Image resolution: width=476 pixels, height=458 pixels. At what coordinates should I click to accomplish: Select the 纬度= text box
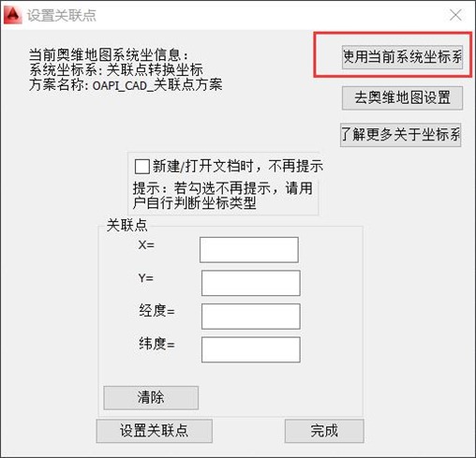pyautogui.click(x=251, y=349)
